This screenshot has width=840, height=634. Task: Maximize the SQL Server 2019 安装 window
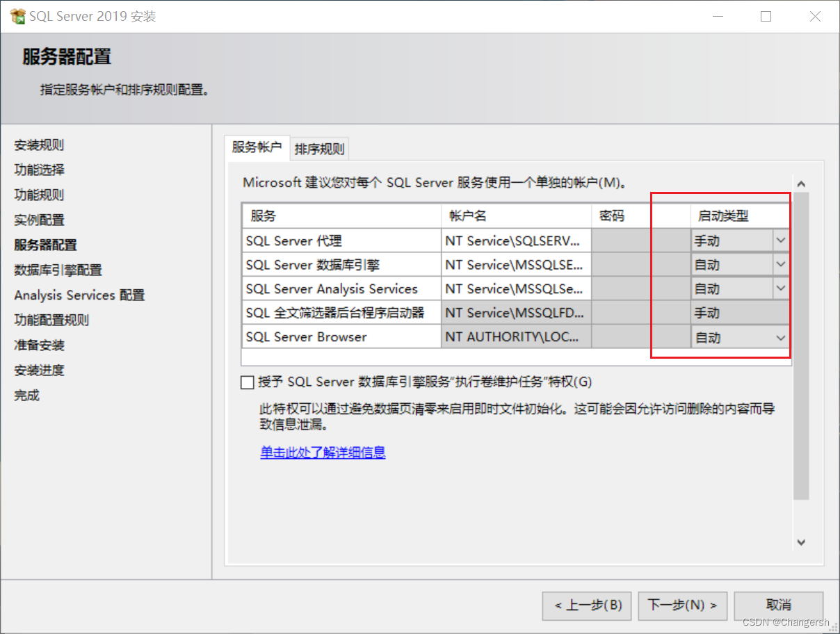(766, 17)
